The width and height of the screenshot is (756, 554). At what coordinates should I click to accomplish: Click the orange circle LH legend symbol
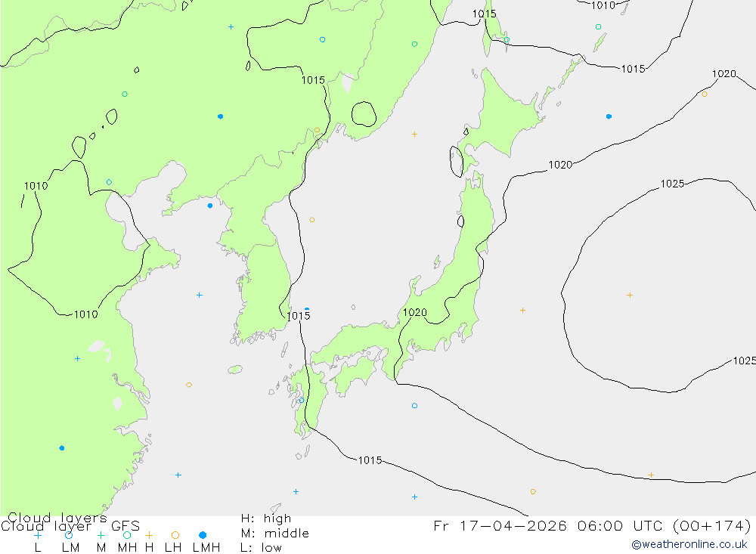[175, 535]
